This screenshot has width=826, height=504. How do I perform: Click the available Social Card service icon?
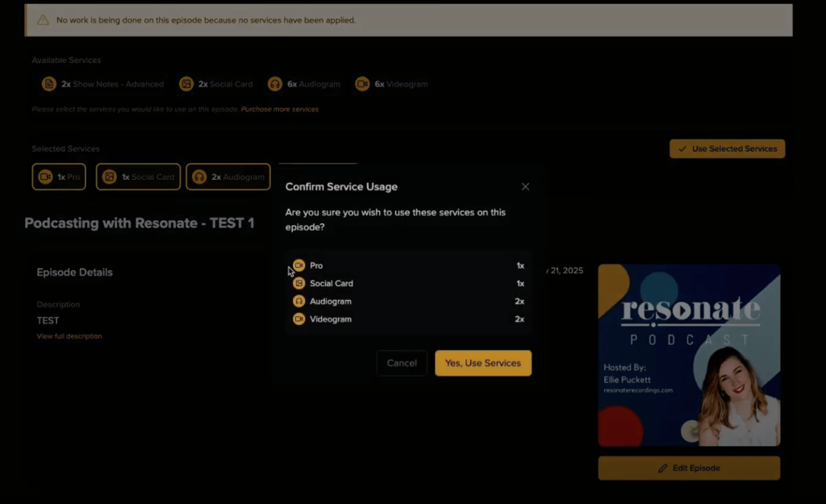[186, 84]
